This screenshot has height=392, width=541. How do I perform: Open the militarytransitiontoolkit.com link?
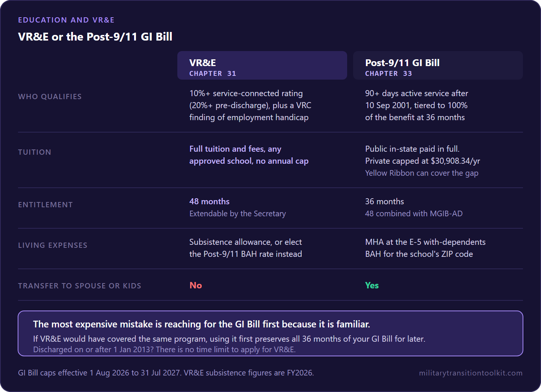point(471,373)
